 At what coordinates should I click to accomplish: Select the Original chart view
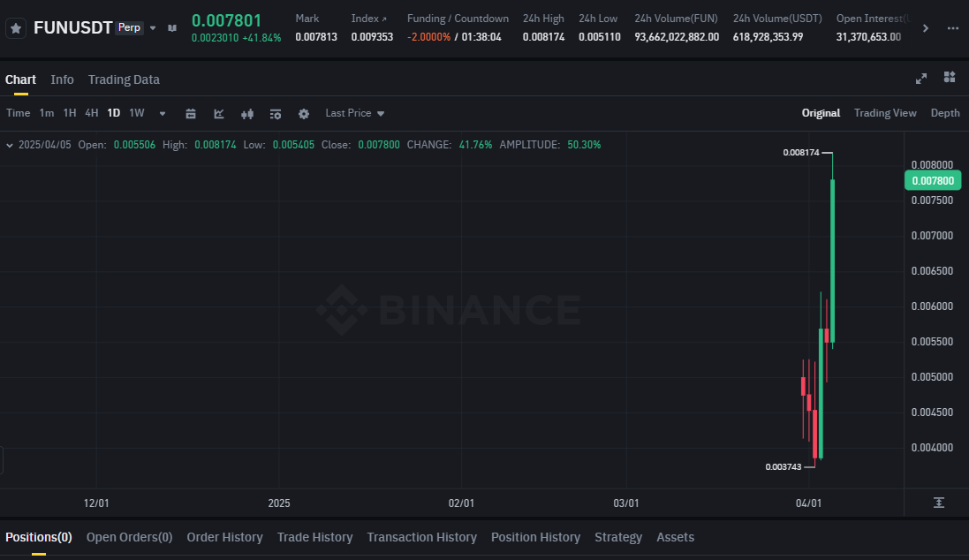pyautogui.click(x=821, y=113)
